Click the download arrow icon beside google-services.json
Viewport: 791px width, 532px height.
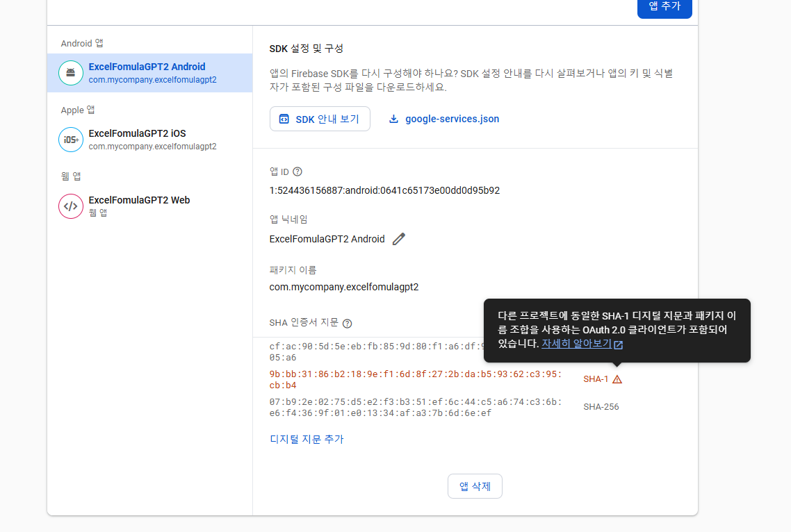point(393,119)
